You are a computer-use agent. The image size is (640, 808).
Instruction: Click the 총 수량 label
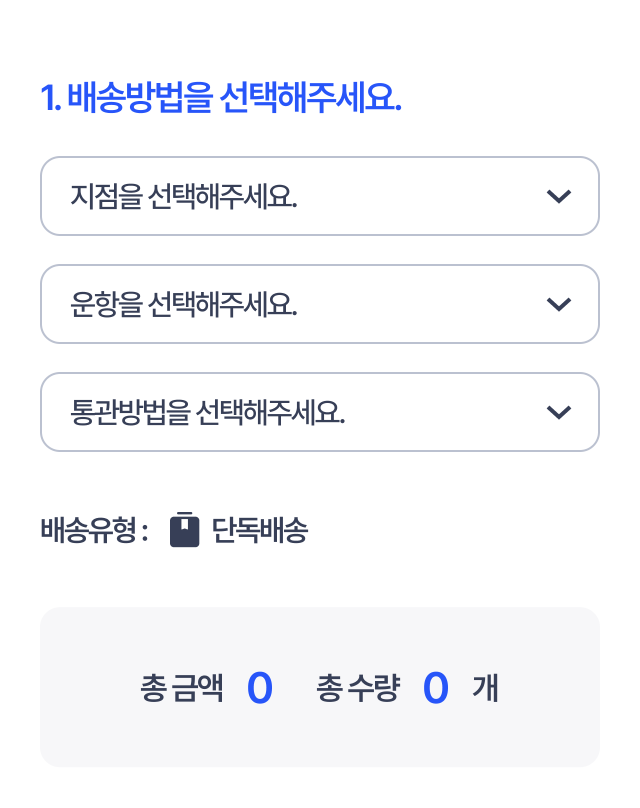pos(357,688)
